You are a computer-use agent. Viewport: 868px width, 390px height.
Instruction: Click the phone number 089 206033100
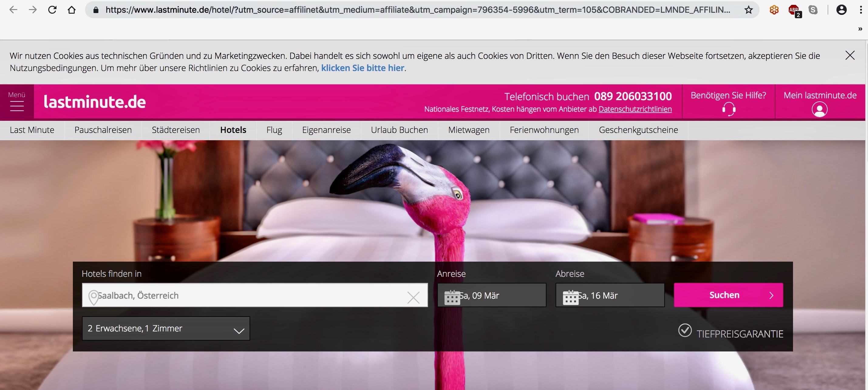pyautogui.click(x=633, y=96)
